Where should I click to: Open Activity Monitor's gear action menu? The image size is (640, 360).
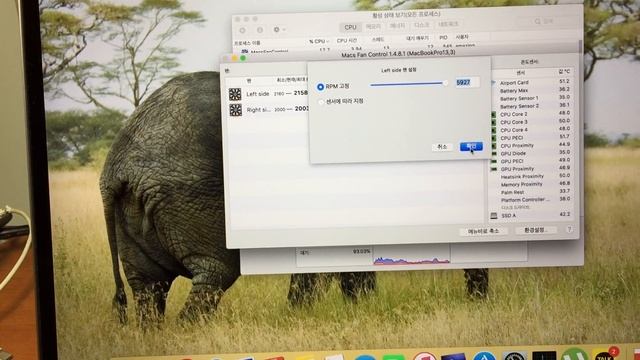279,30
